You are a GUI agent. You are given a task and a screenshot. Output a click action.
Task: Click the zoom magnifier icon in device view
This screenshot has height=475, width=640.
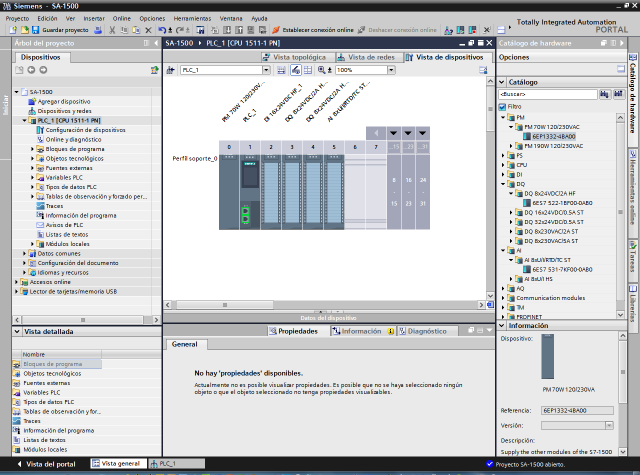tap(322, 70)
